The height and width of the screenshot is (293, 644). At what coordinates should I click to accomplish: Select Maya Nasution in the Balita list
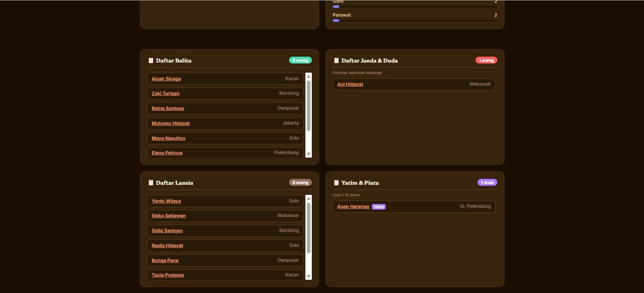click(x=168, y=138)
